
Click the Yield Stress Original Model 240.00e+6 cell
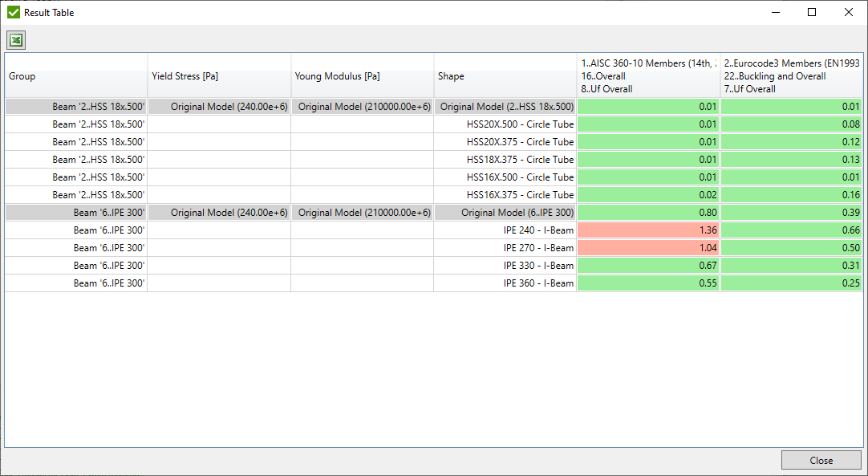coord(218,106)
